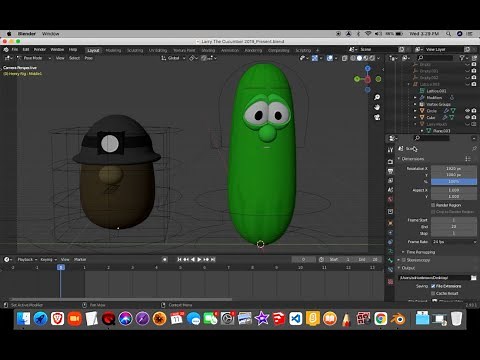480x360 pixels.
Task: Jump to timeline end frame button
Action: [213, 259]
